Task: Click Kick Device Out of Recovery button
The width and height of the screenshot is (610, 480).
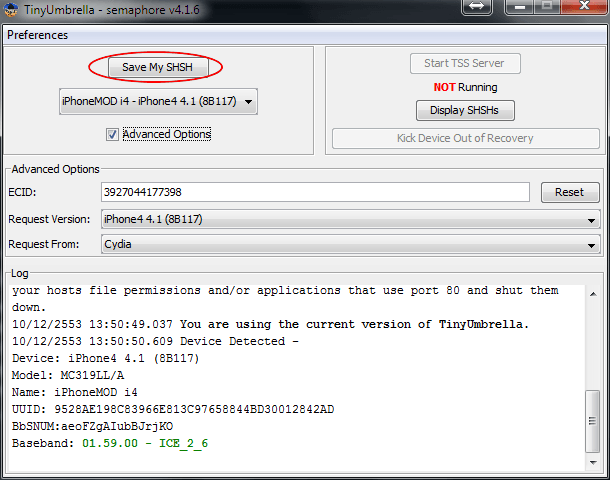Action: (x=465, y=138)
